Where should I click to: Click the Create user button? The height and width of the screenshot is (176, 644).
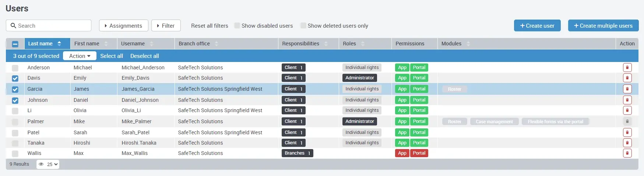537,25
